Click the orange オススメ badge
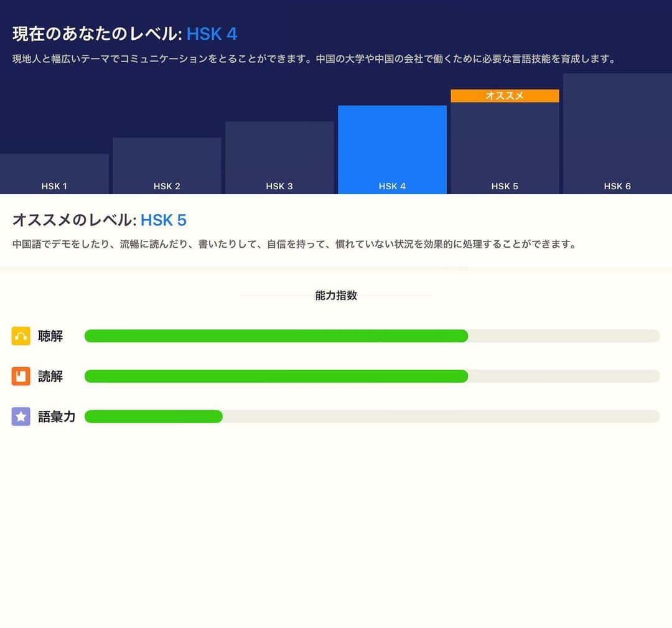Viewport: 672px width, 628px height. point(505,96)
